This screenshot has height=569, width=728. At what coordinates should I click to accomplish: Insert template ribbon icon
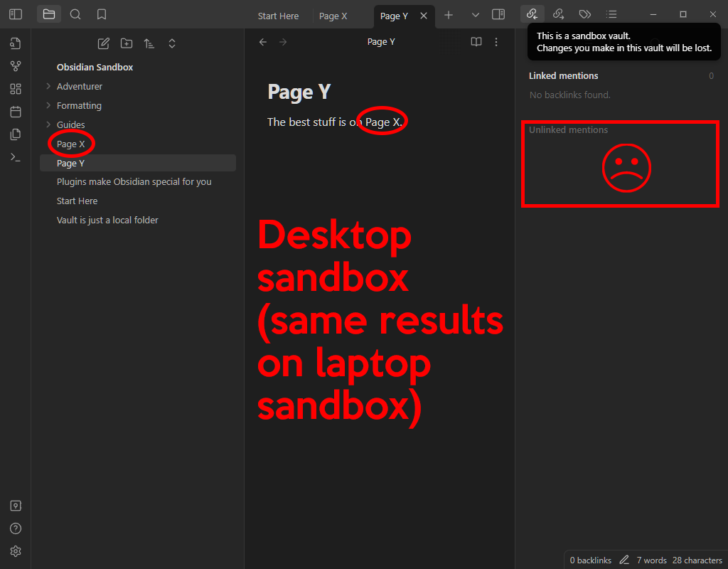tap(16, 134)
